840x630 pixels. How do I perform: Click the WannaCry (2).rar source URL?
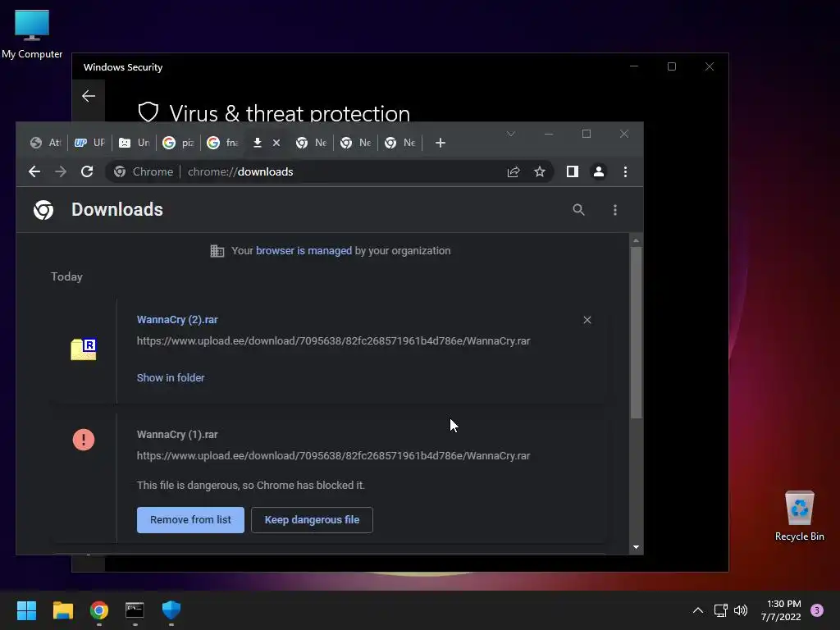coord(333,341)
